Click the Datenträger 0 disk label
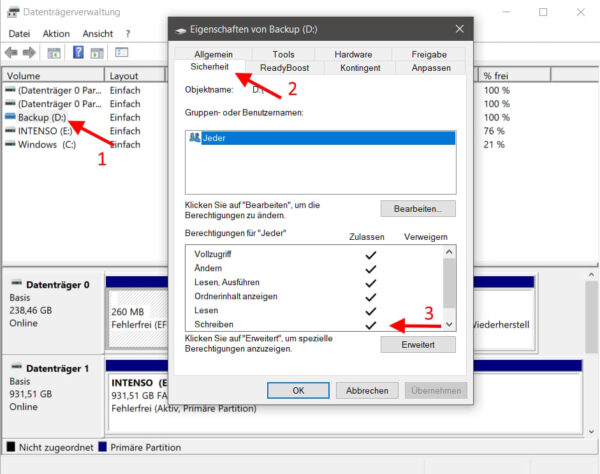This screenshot has height=474, width=600. point(57,285)
